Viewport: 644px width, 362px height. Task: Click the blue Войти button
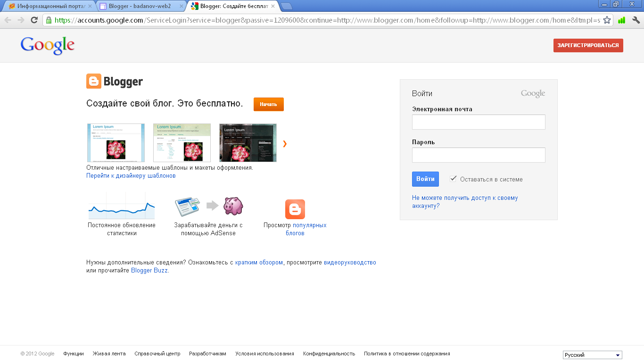point(425,179)
